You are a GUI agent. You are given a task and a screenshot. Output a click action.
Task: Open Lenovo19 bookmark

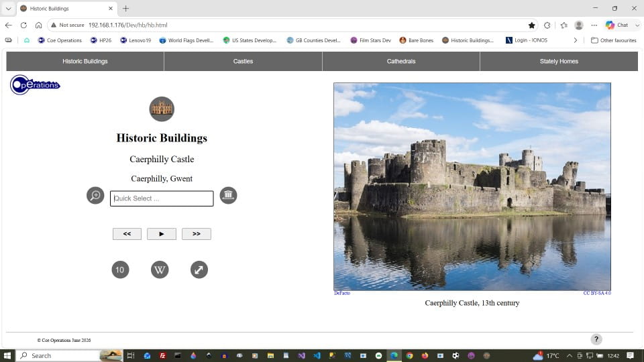point(136,40)
